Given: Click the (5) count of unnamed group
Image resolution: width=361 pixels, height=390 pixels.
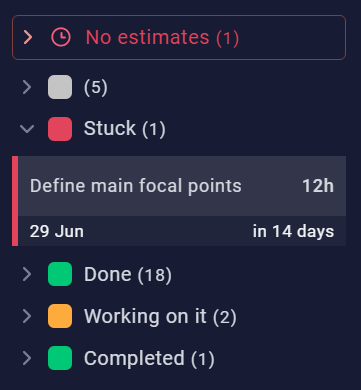Looking at the screenshot, I should click(96, 88).
